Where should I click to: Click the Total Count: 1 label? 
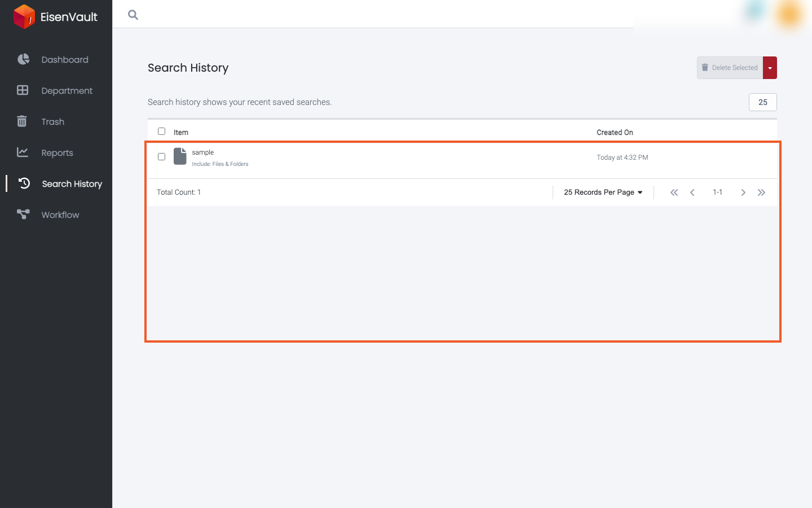179,192
